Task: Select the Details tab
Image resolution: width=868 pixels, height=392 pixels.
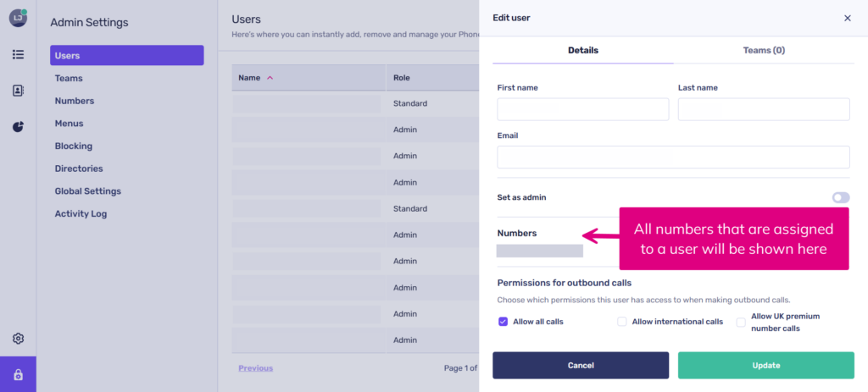Action: (583, 51)
